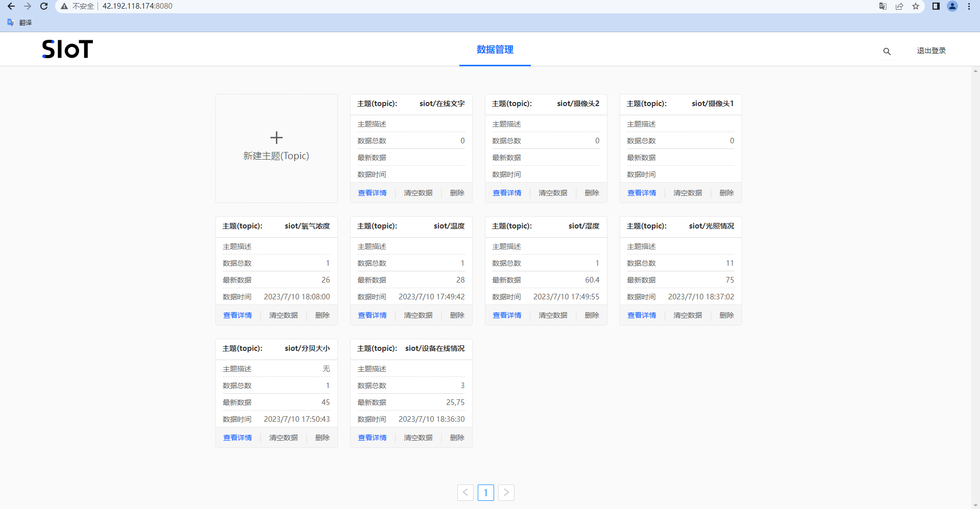
Task: Clear data of siot/设备在线情况 topic
Action: coord(418,438)
